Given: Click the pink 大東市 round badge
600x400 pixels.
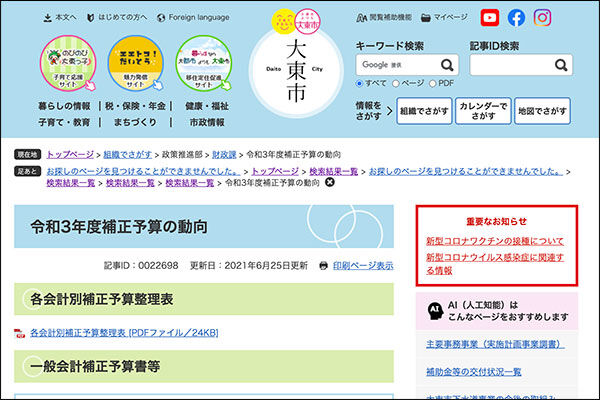Looking at the screenshot, I should [x=308, y=21].
